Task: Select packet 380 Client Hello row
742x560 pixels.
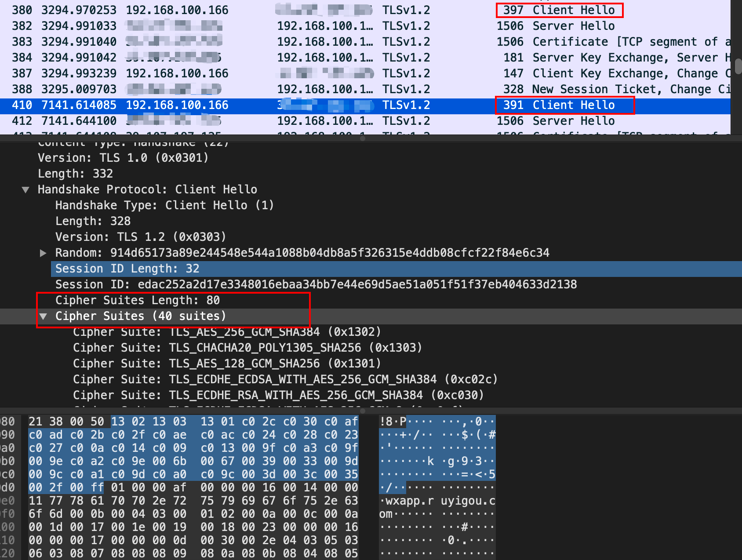Action: point(308,10)
